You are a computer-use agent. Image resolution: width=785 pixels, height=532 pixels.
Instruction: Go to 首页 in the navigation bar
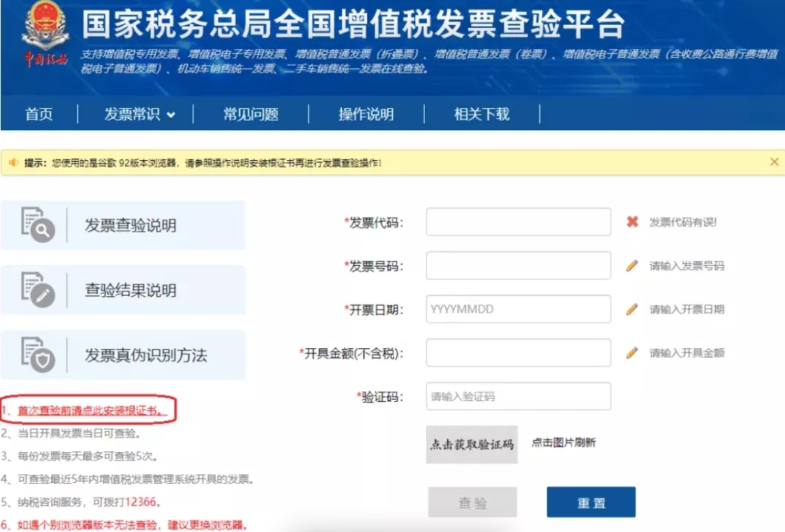(39, 114)
